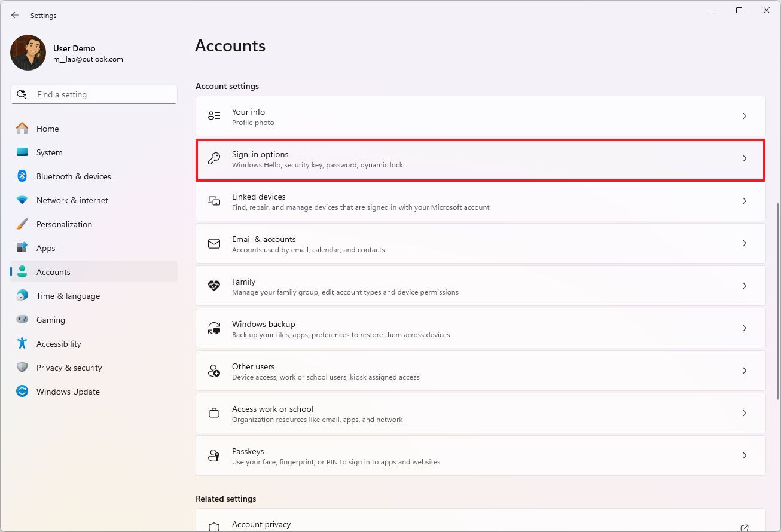Screen dimensions: 781x532
Task: Click the envelope icon for Email & accounts
Action: [214, 243]
